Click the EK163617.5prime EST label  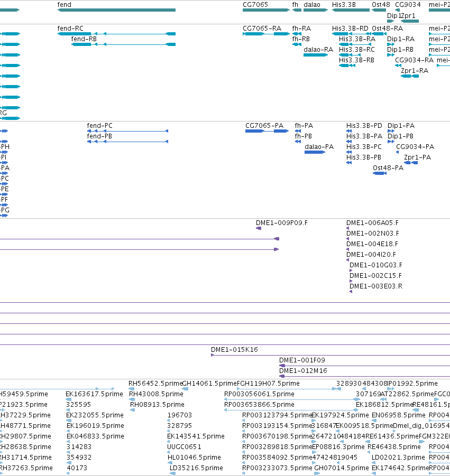94,394
